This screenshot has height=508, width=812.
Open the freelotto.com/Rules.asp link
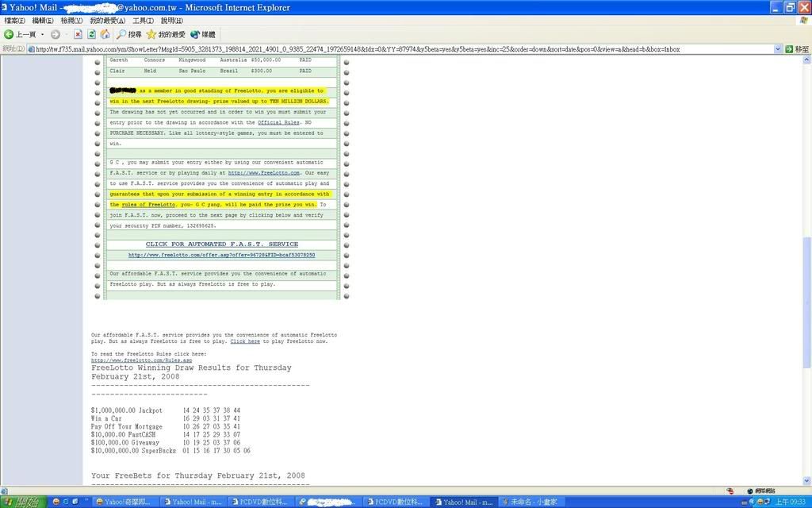(x=141, y=360)
